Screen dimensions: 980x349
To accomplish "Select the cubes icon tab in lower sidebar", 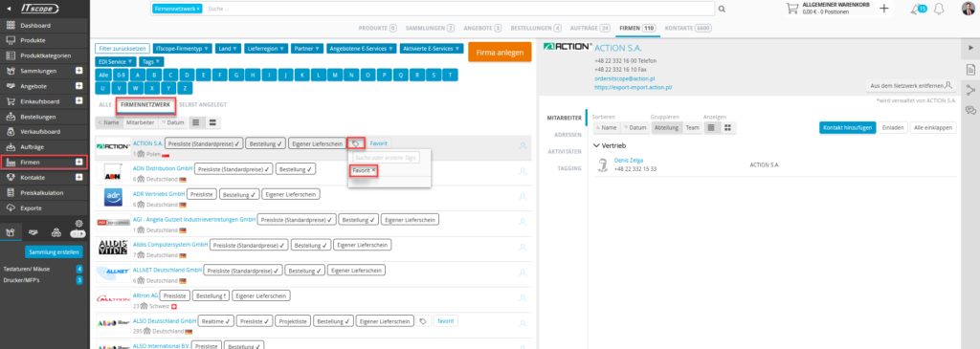I will point(56,232).
